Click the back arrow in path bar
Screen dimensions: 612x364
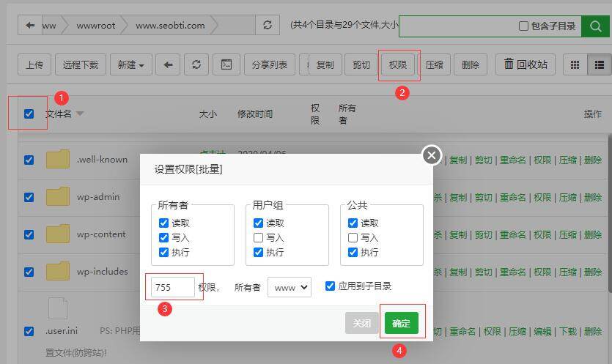pos(29,26)
